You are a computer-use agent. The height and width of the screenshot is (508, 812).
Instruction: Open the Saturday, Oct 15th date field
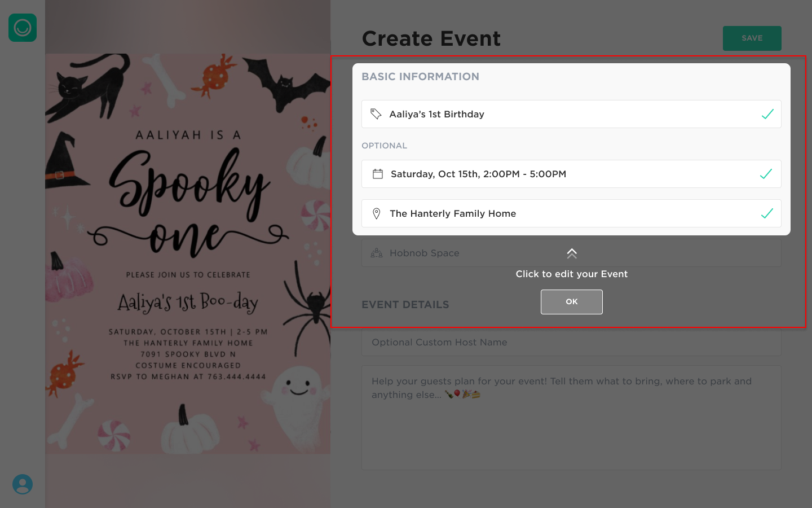tap(571, 174)
